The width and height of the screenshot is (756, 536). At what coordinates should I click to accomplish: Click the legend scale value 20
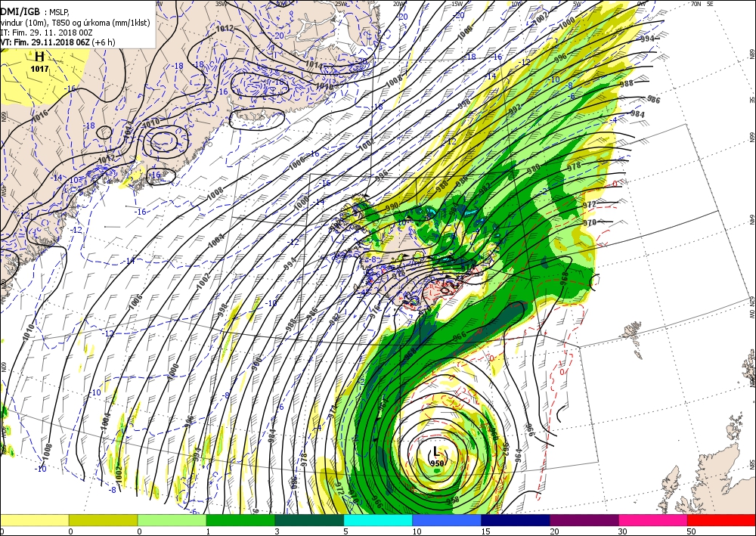coord(554,531)
